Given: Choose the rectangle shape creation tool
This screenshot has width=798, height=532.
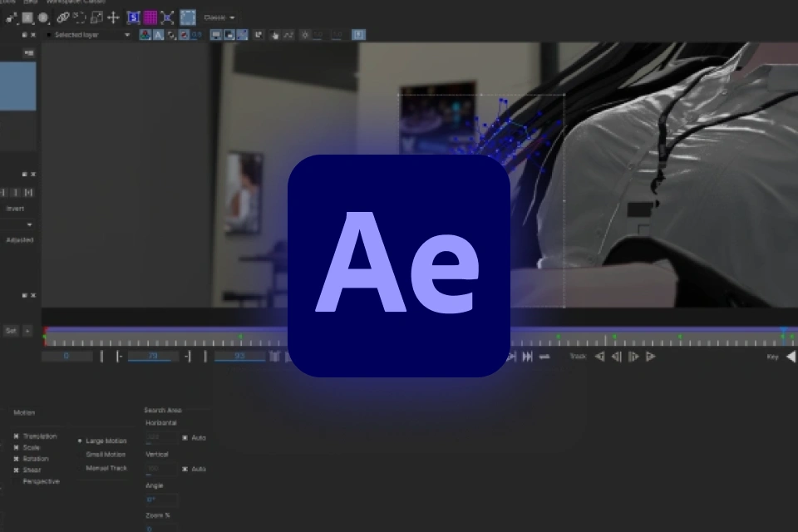Looking at the screenshot, I should pyautogui.click(x=27, y=17).
